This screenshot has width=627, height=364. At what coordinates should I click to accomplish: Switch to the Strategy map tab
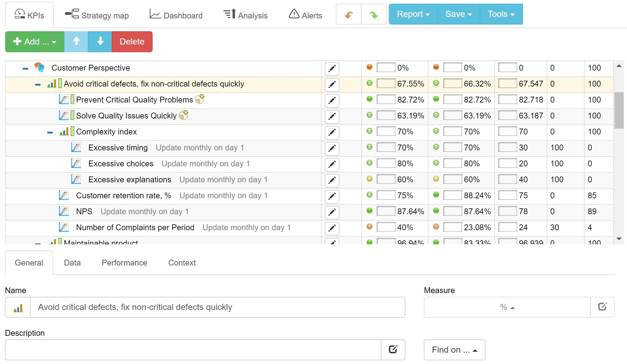pyautogui.click(x=97, y=15)
